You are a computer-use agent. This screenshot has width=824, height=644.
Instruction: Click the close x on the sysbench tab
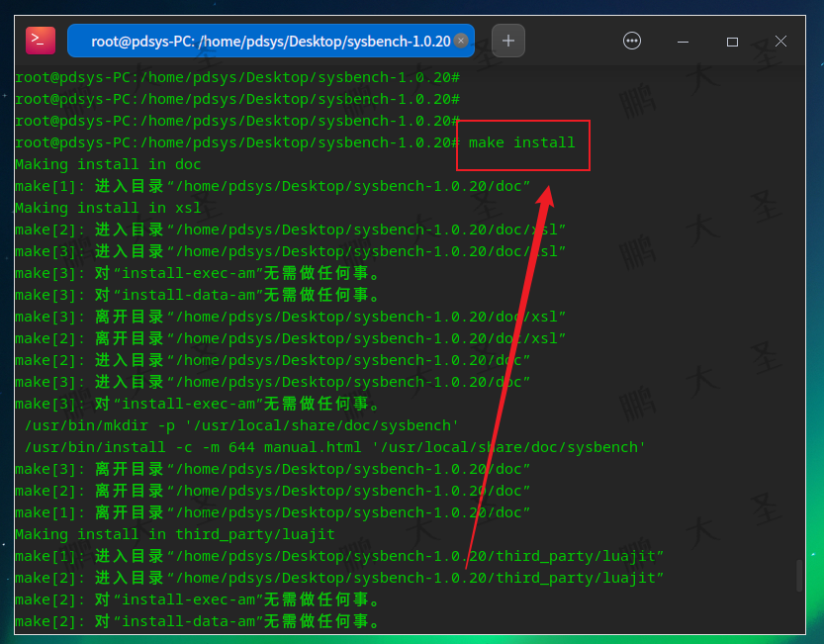459,41
